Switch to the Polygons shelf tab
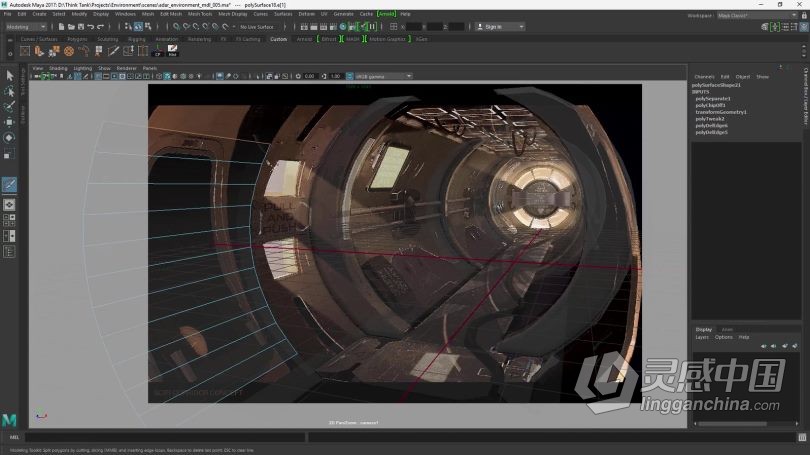Image resolution: width=810 pixels, height=455 pixels. (77, 39)
